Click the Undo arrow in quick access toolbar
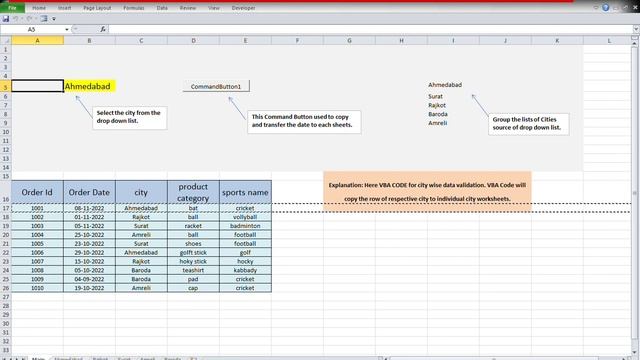Screen dimensions: 640x360 coord(16,19)
